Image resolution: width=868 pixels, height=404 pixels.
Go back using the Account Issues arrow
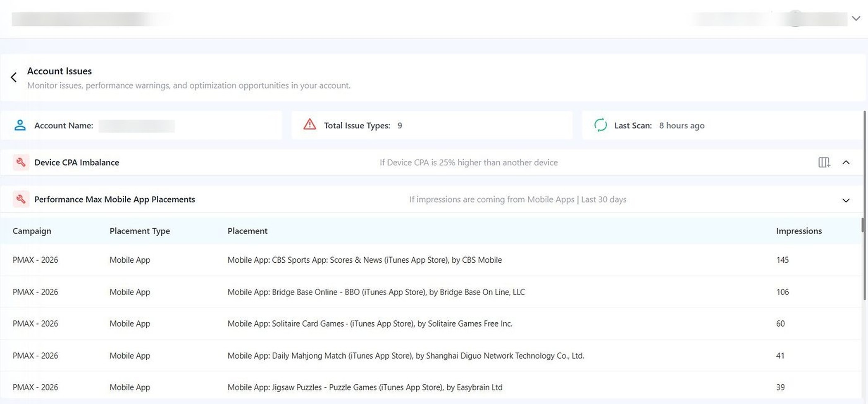click(14, 77)
